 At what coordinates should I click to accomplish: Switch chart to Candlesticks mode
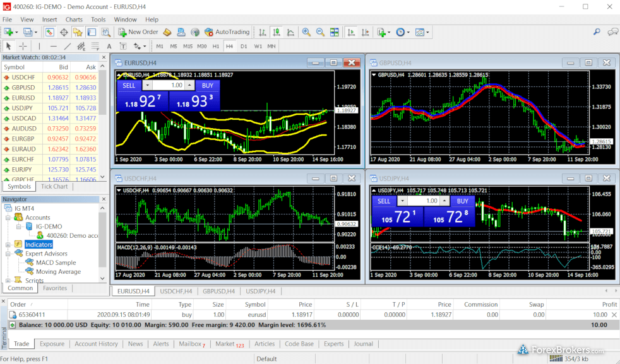pos(277,32)
